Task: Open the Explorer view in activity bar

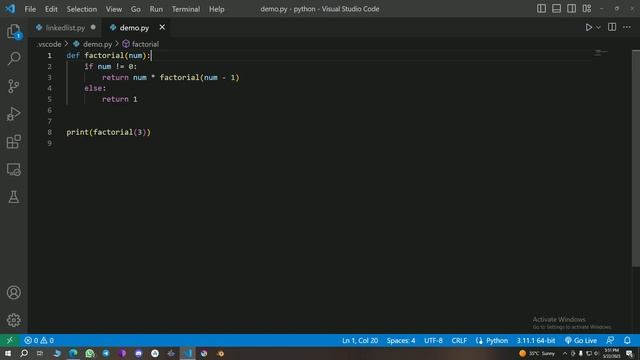Action: [x=14, y=31]
